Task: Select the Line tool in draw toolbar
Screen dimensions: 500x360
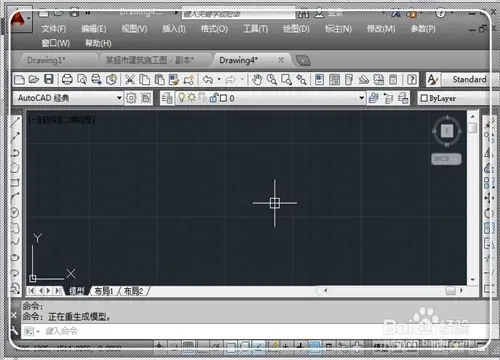Action: pyautogui.click(x=15, y=122)
